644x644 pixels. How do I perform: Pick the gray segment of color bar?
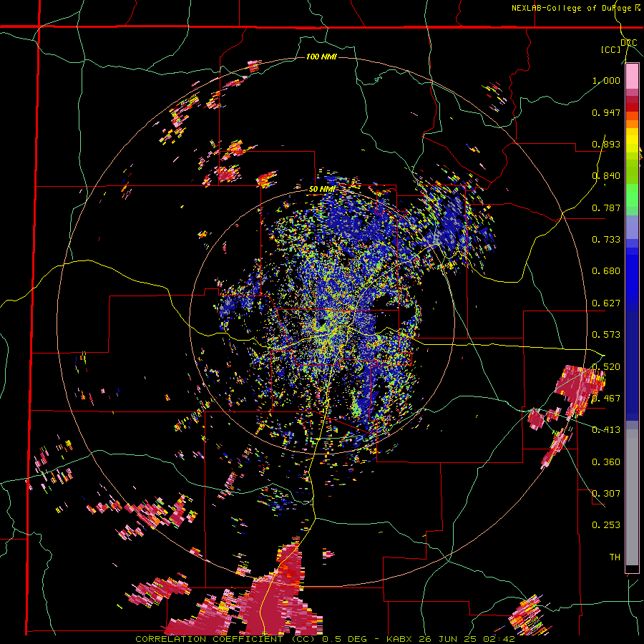[632, 497]
